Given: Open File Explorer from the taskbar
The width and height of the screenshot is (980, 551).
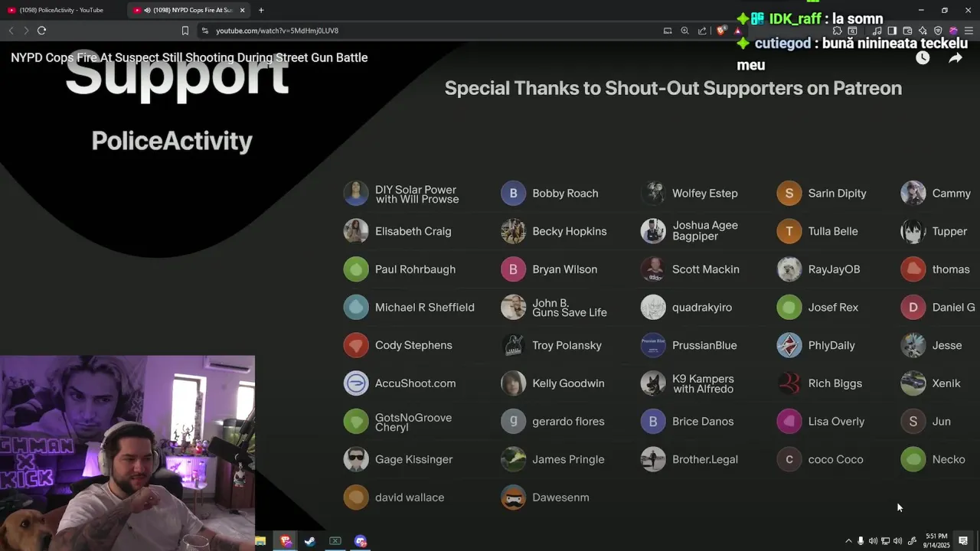Looking at the screenshot, I should tap(260, 541).
